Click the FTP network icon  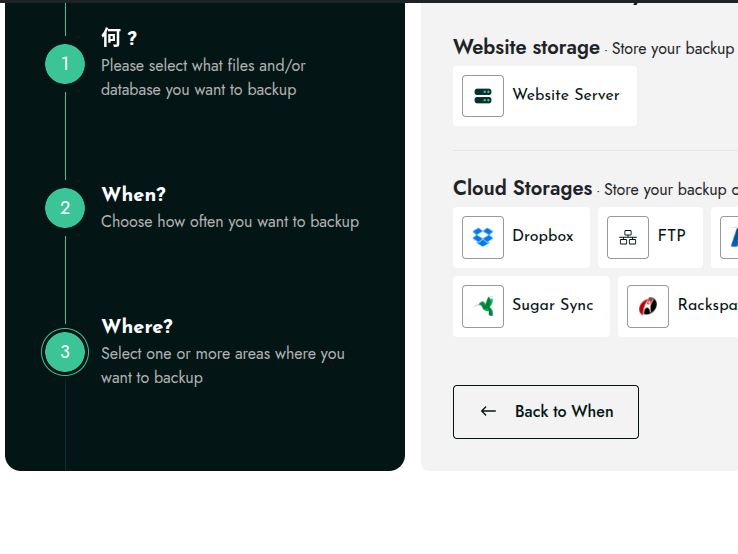[628, 237]
